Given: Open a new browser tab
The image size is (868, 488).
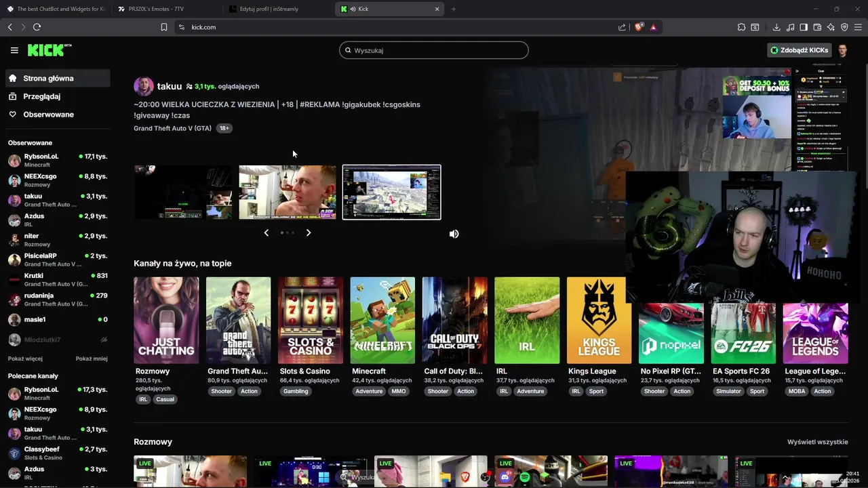Looking at the screenshot, I should pos(454,9).
